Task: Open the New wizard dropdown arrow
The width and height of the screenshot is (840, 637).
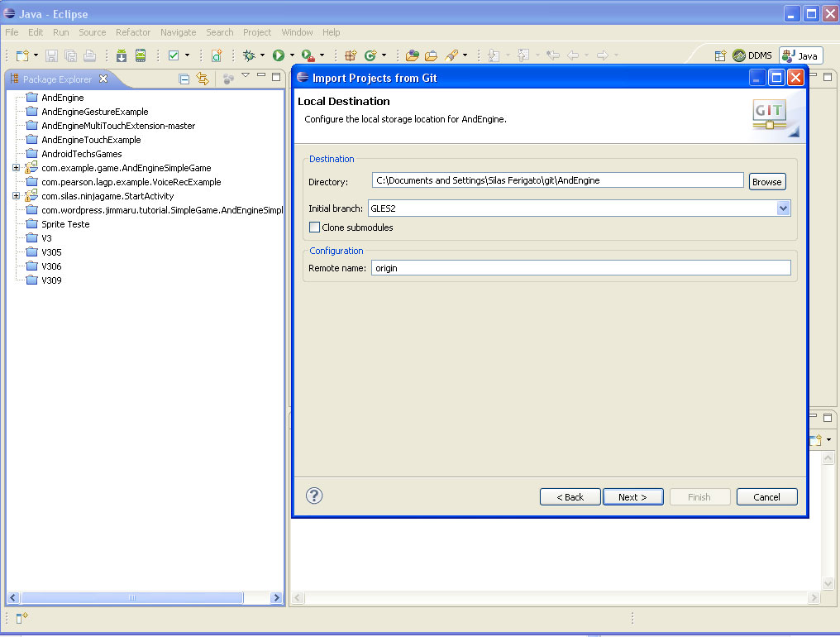Action: tap(36, 55)
